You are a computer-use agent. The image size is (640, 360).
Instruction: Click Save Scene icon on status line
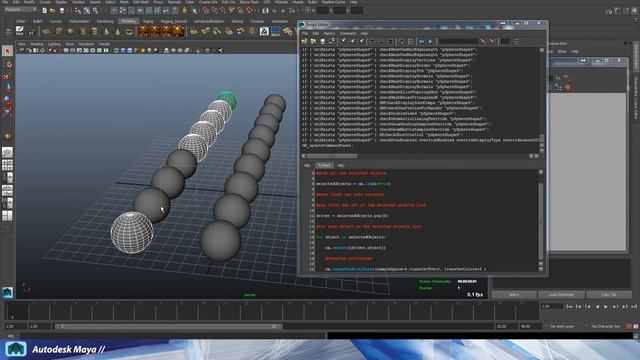coord(62,11)
